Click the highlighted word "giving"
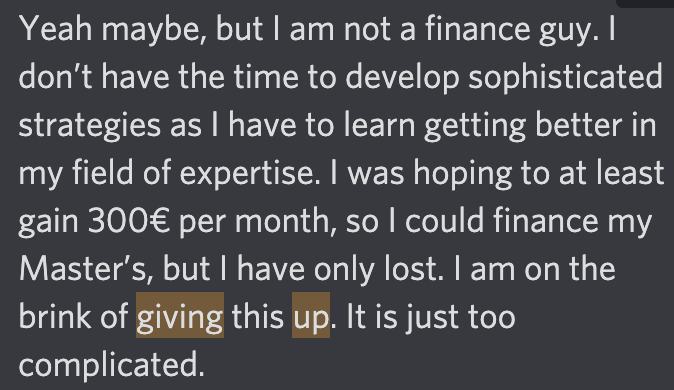Viewport: 674px width, 390px height. [x=180, y=315]
